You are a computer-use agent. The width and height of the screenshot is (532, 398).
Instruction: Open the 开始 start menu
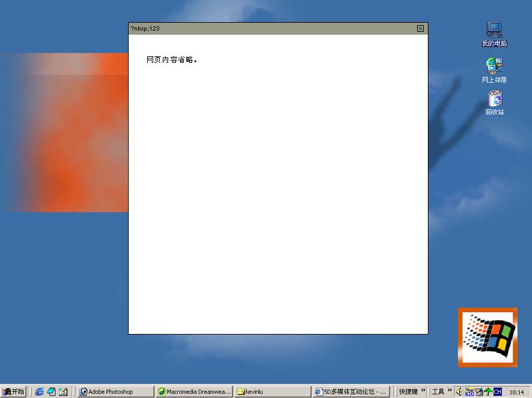pos(14,391)
